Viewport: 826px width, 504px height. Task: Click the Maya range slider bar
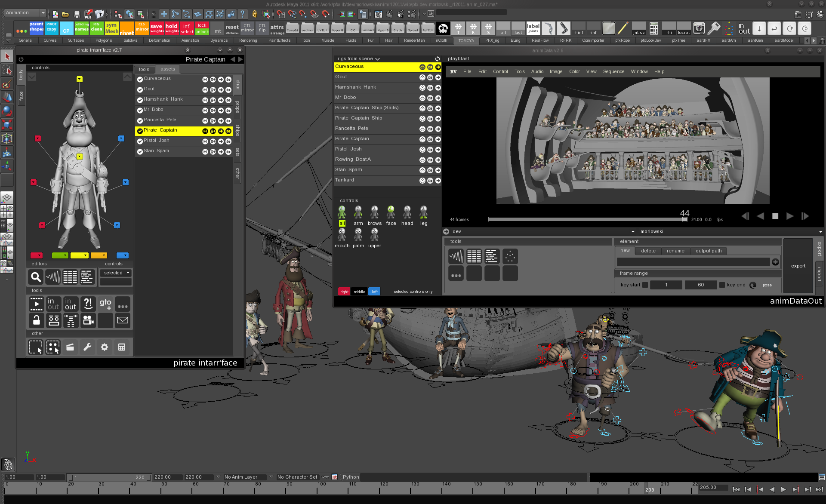pos(110,477)
